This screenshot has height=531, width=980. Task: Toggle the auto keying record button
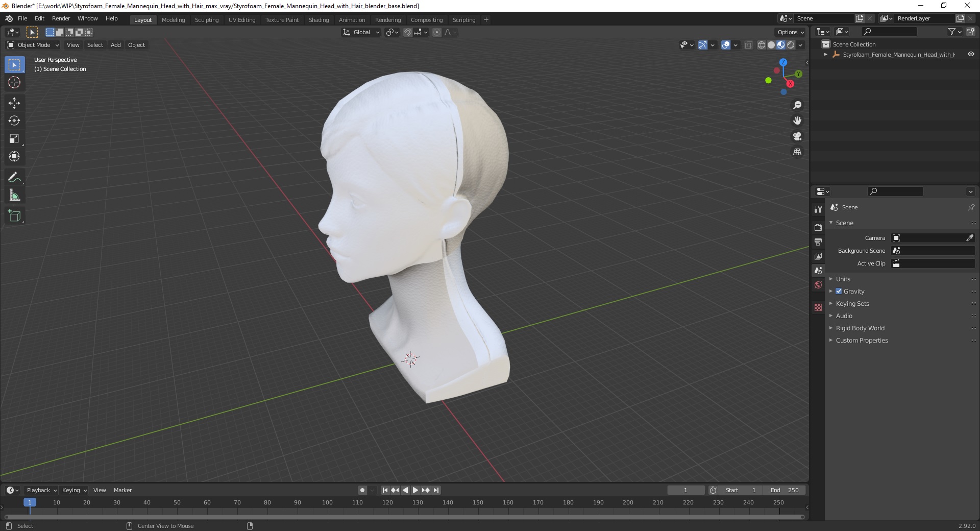[362, 490]
